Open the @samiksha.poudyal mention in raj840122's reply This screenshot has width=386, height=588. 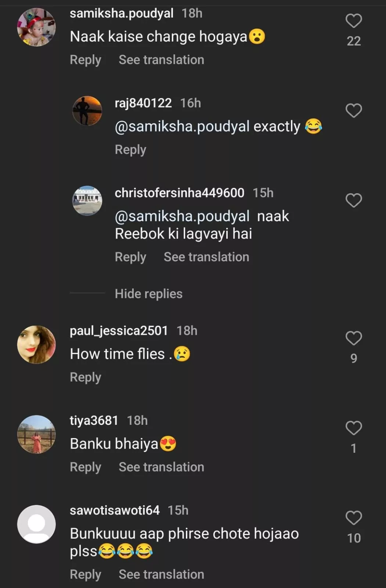coord(182,126)
